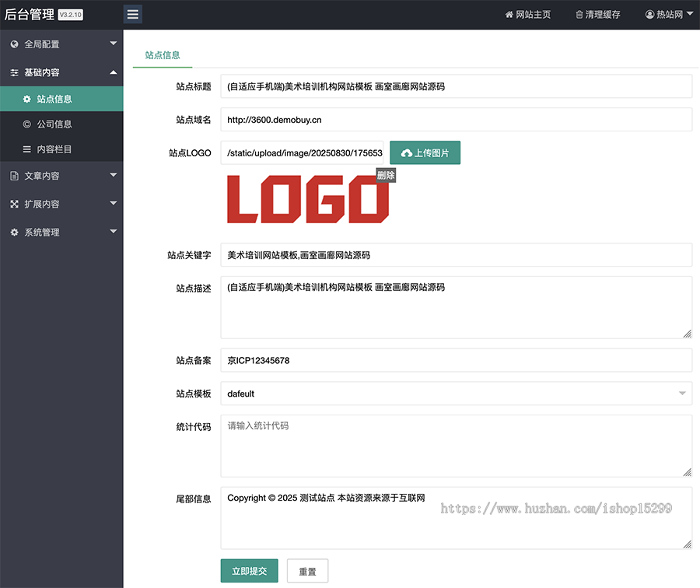Click the sliders icon of 基础内容
The image size is (700, 588).
tap(15, 72)
